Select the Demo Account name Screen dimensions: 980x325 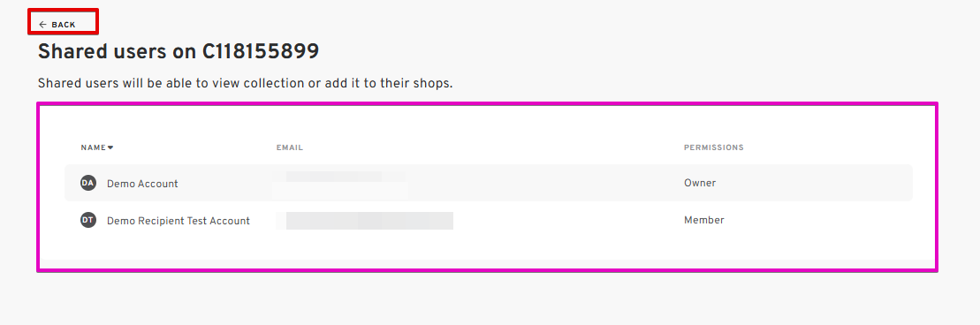(x=142, y=184)
